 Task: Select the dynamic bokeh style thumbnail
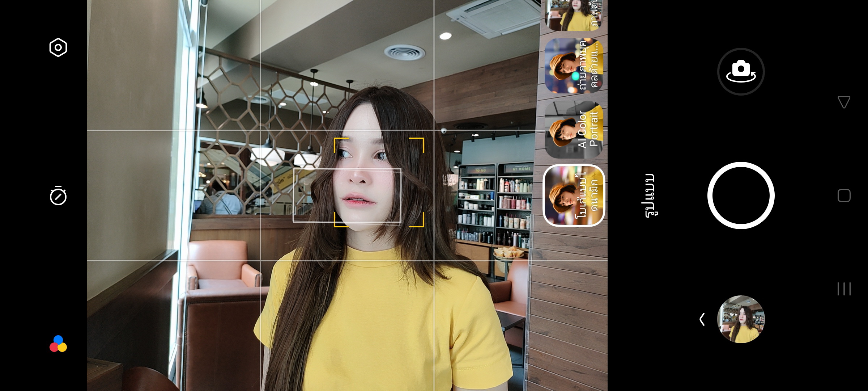click(x=574, y=195)
